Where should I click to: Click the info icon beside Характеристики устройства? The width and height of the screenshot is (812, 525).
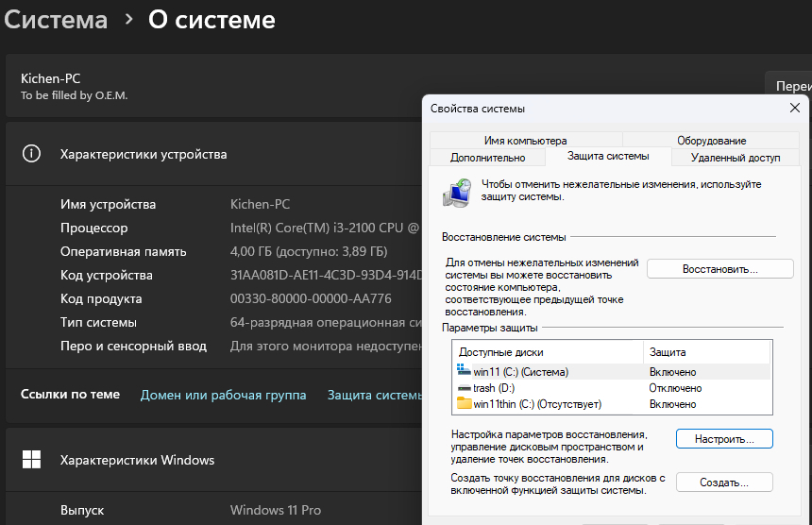click(31, 154)
